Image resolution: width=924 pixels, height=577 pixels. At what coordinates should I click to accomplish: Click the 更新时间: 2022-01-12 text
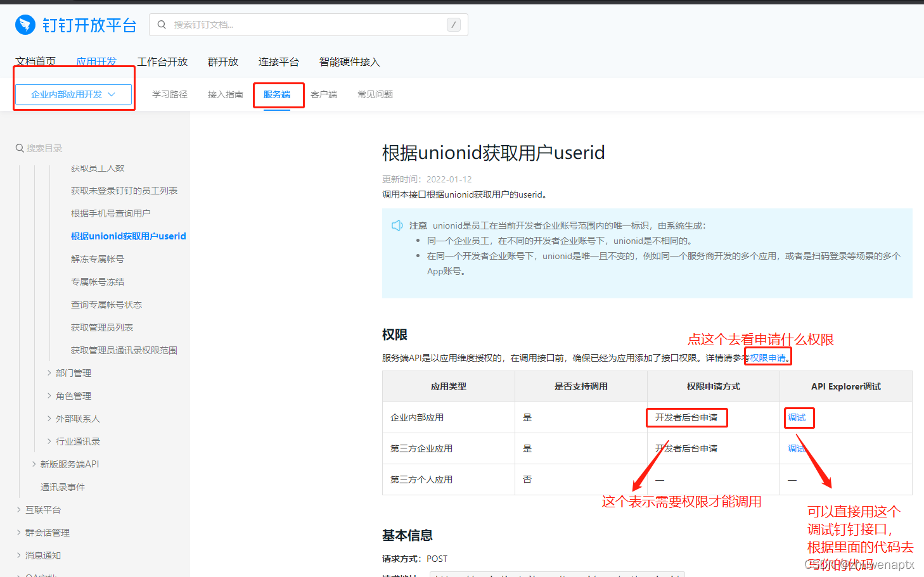tap(427, 179)
